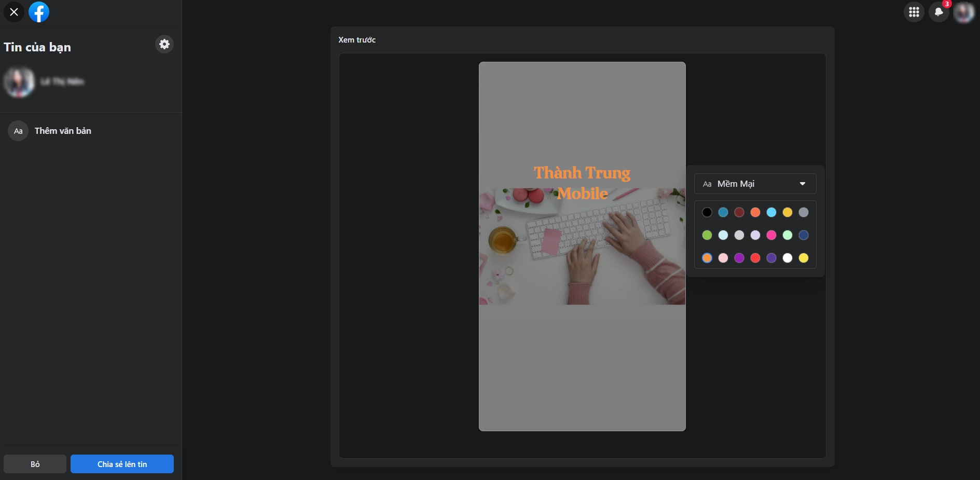Screen dimensions: 980x480
Task: Select the lavender color swatch
Action: [755, 235]
